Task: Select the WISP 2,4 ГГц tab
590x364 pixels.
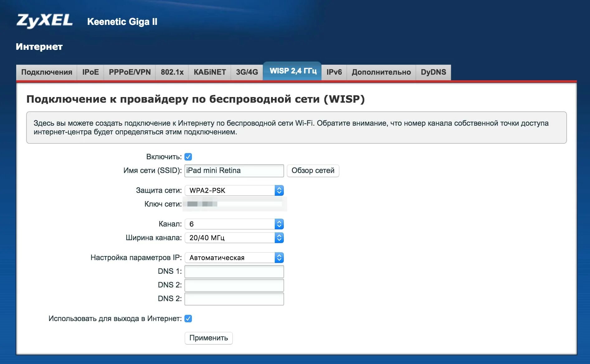Action: coord(293,71)
